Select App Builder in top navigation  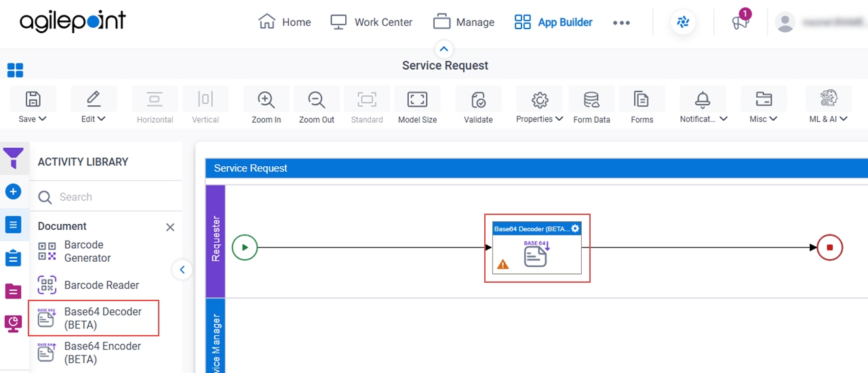[553, 22]
